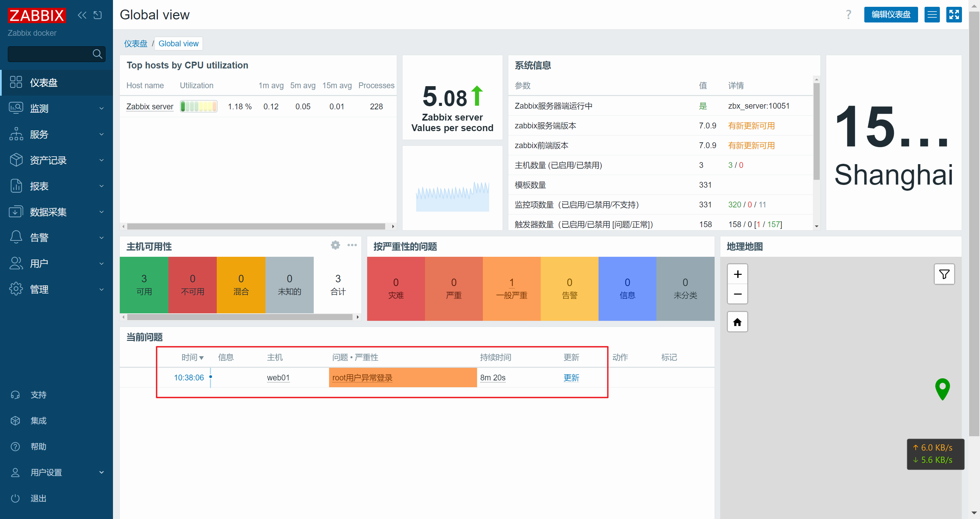Toggle the chevron beside 资产记录

coord(101,160)
